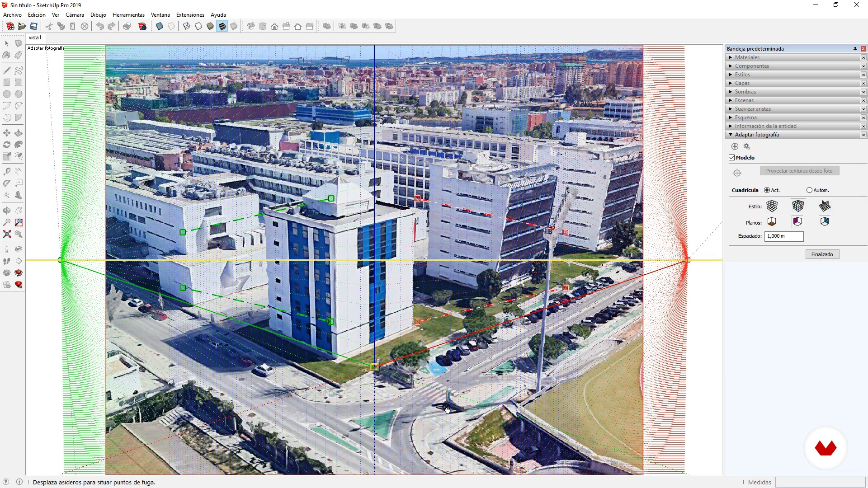Collapse the Adaptar fotografía panel
Screen dimensions: 868x488
756,135
